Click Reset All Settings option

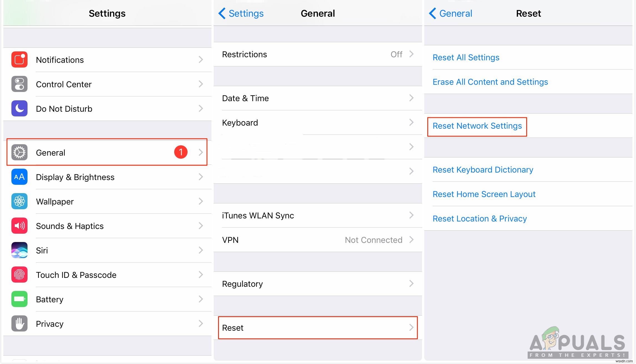466,57
